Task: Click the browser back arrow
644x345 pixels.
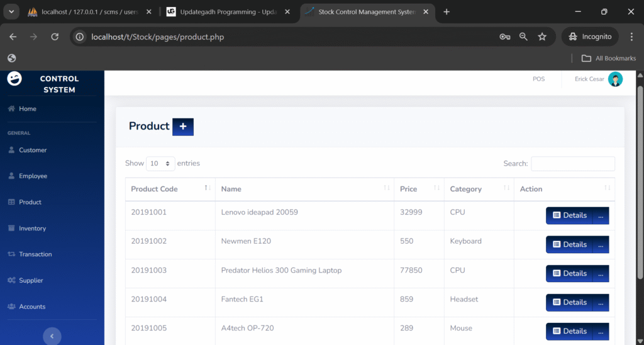Action: tap(13, 37)
